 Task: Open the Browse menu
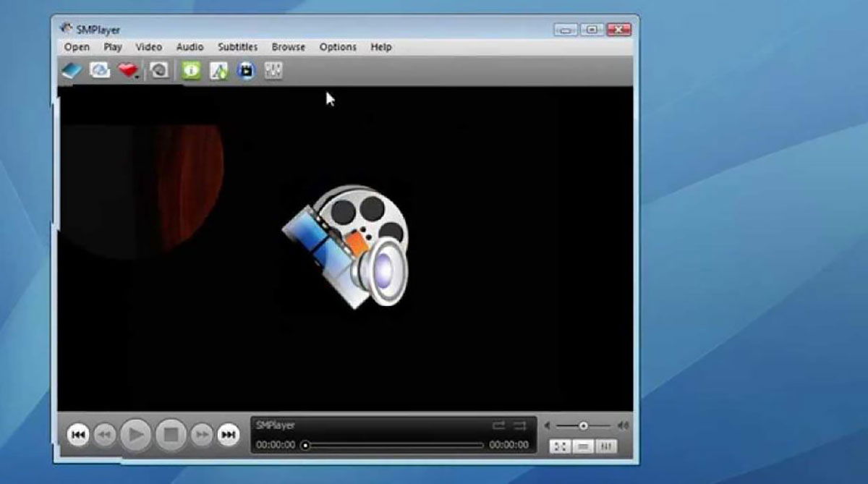tap(289, 47)
